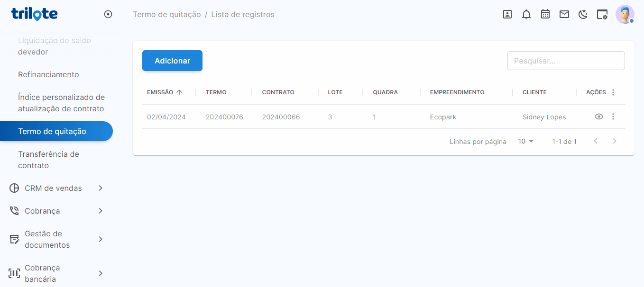Open the calendar icon in top bar
Image resolution: width=644 pixels, height=287 pixels.
pos(545,14)
